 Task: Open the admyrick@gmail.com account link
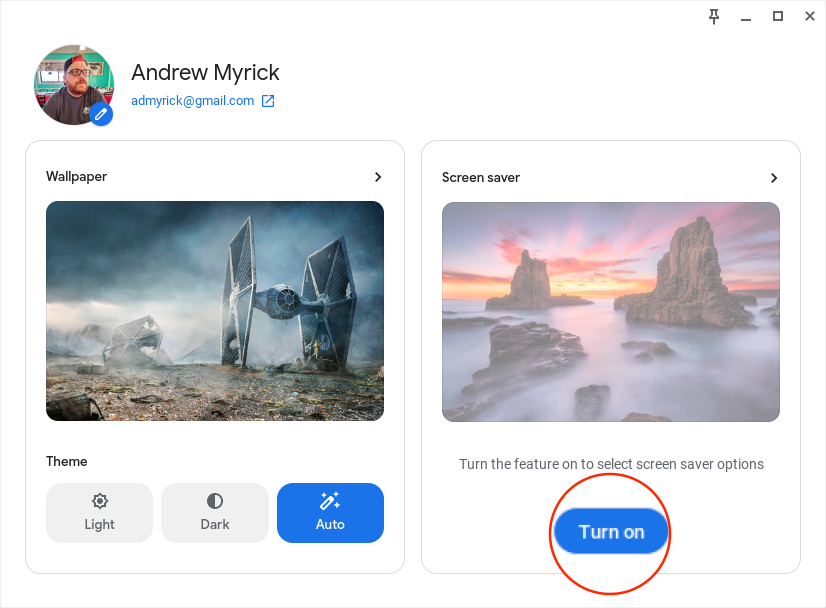pos(192,101)
